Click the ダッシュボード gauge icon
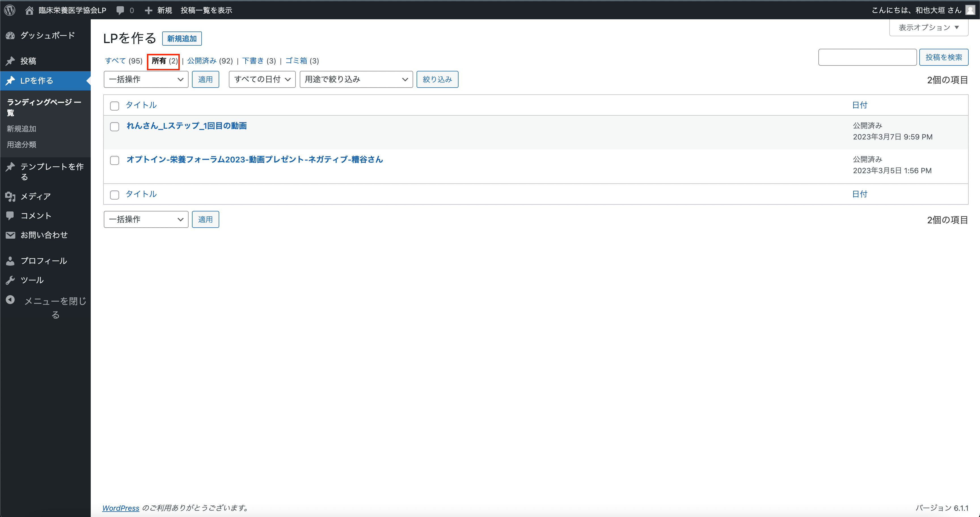The height and width of the screenshot is (517, 980). tap(10, 36)
